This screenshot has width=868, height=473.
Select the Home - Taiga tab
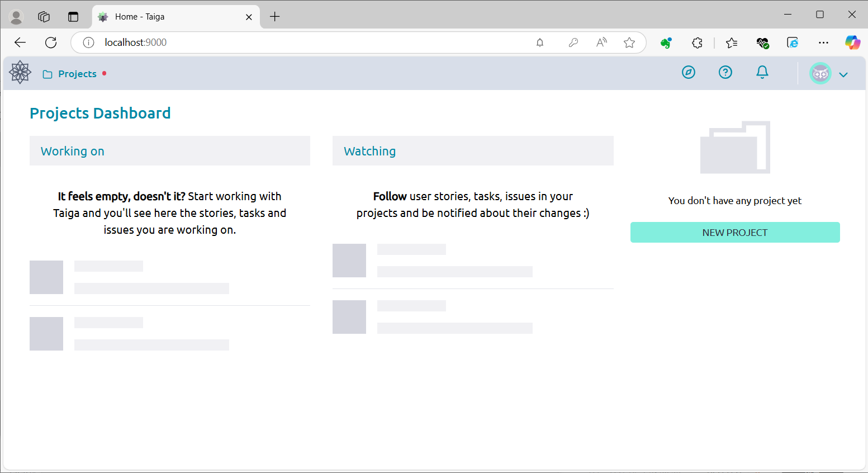click(x=176, y=17)
